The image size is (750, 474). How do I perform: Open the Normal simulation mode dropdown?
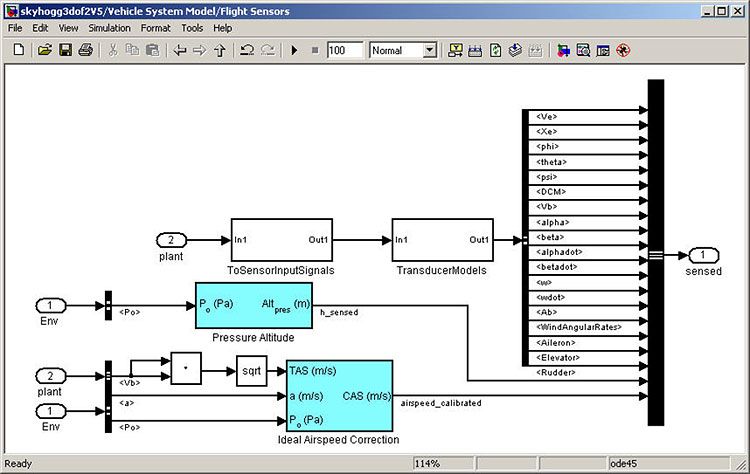pyautogui.click(x=430, y=50)
